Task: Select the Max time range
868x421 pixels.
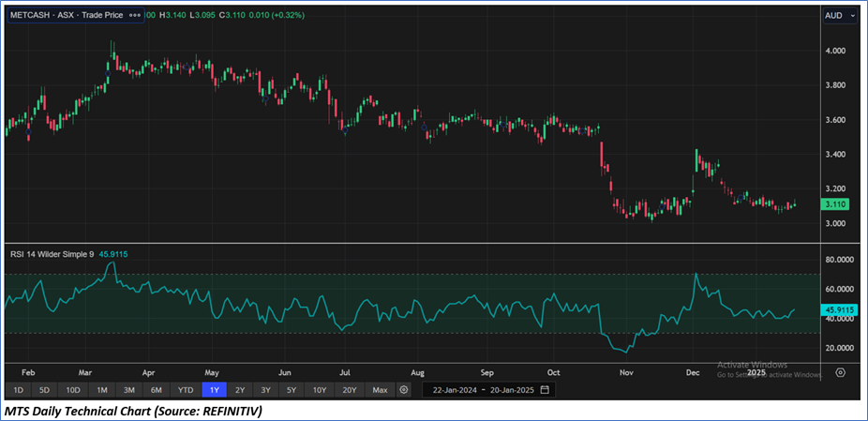Action: 380,390
